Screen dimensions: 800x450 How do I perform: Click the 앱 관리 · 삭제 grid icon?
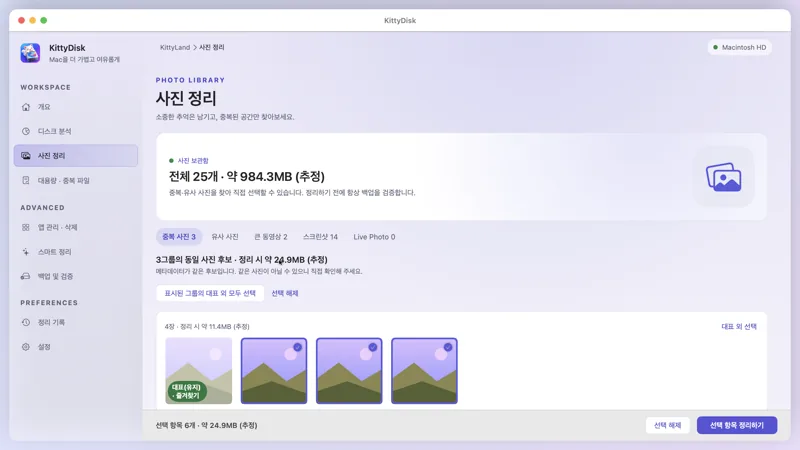click(26, 227)
